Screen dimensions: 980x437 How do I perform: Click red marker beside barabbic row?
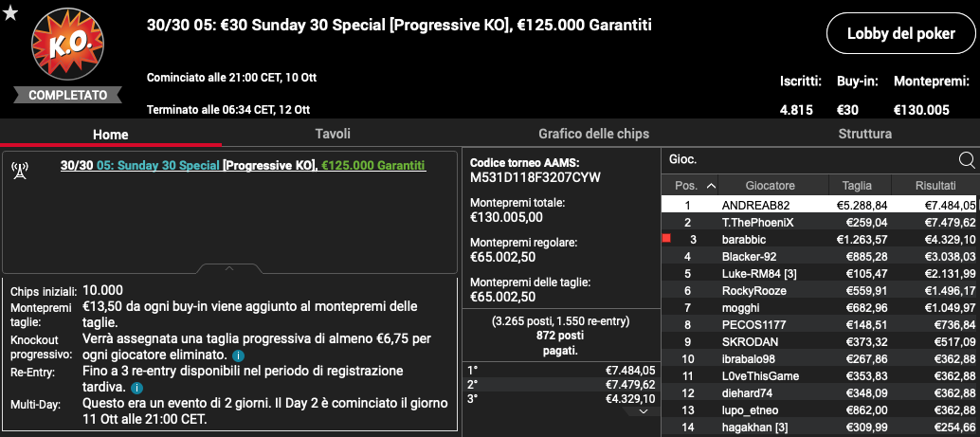click(666, 238)
